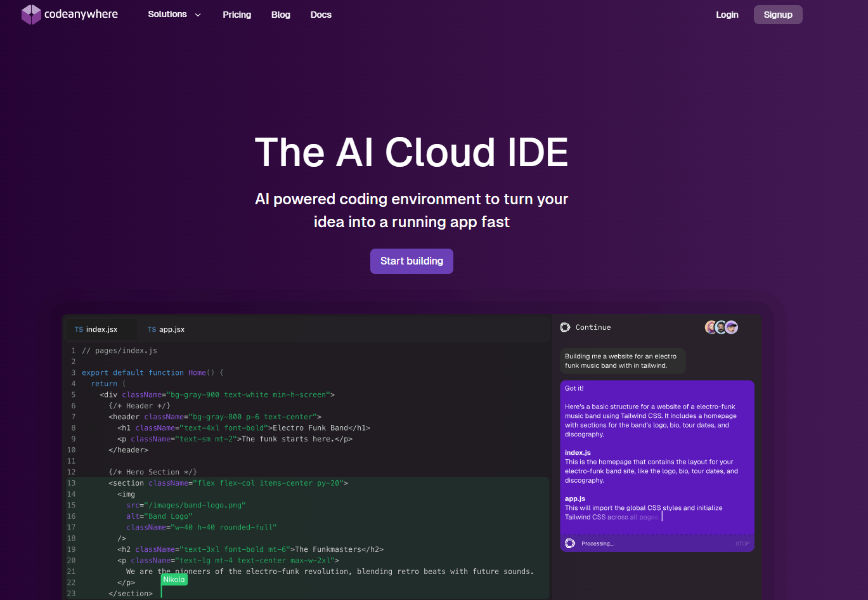Screen dimensions: 868x600
Task: Select line number 13 in the editor
Action: (71, 483)
